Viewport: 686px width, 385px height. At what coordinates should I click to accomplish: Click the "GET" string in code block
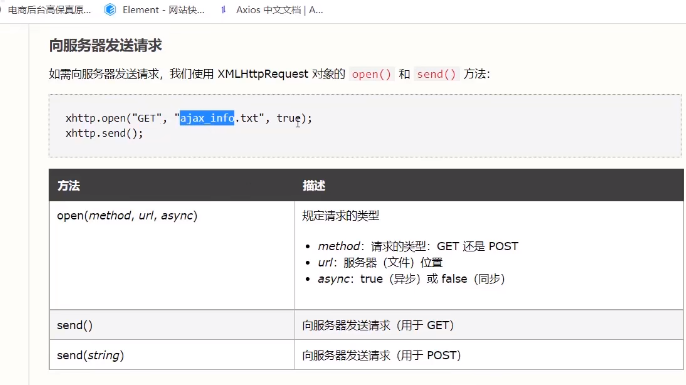pyautogui.click(x=147, y=118)
